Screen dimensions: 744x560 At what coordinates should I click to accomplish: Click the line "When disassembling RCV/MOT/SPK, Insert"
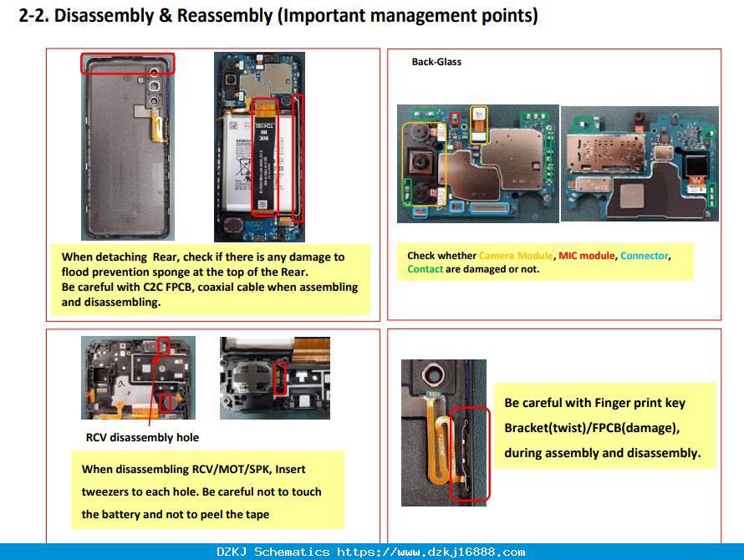pyautogui.click(x=194, y=470)
